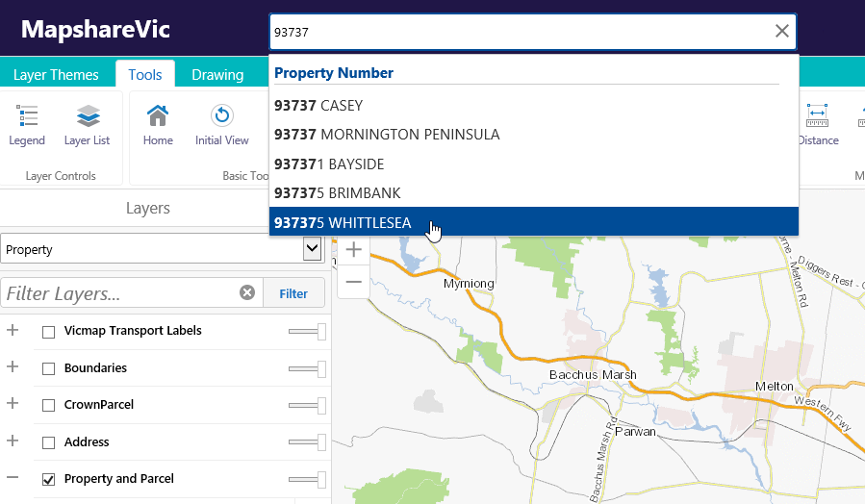
Task: Adjust Vicmap Transport Labels opacity slider
Action: (307, 332)
